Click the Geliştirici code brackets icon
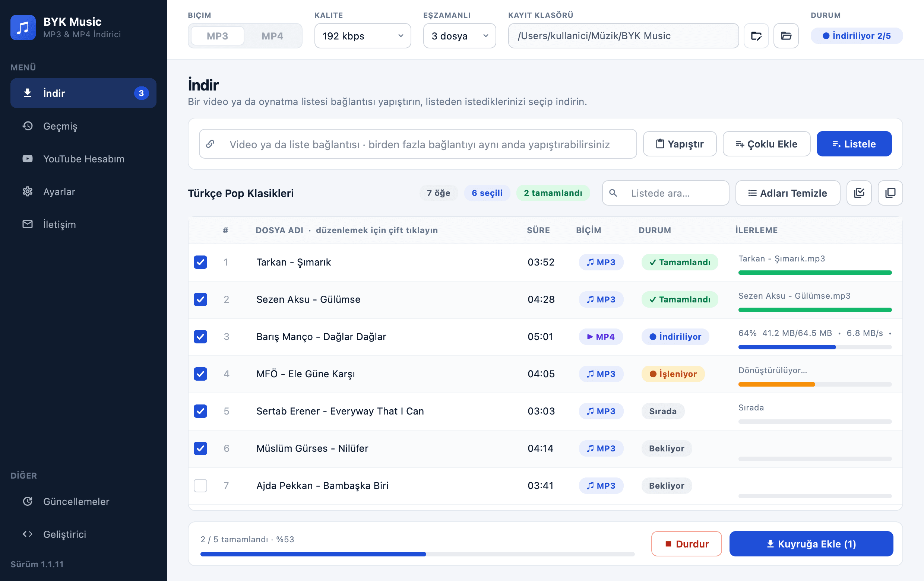 [x=28, y=534]
